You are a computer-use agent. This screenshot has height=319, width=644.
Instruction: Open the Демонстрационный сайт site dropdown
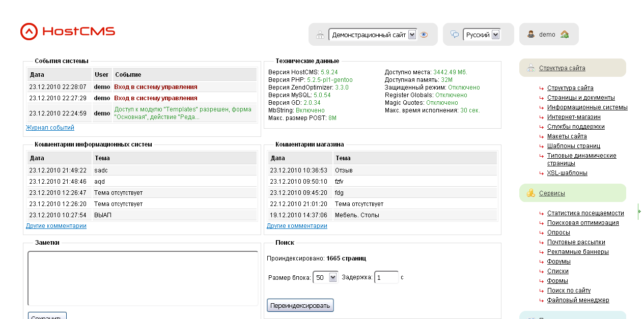[373, 35]
